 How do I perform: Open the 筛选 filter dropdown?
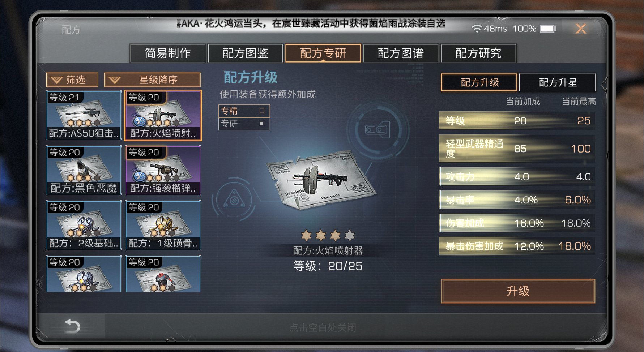point(72,80)
